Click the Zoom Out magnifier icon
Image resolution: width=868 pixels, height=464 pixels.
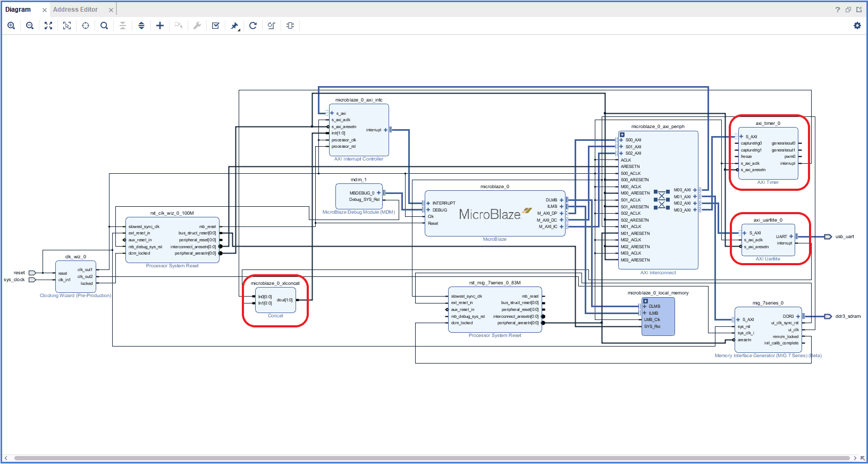pos(30,26)
